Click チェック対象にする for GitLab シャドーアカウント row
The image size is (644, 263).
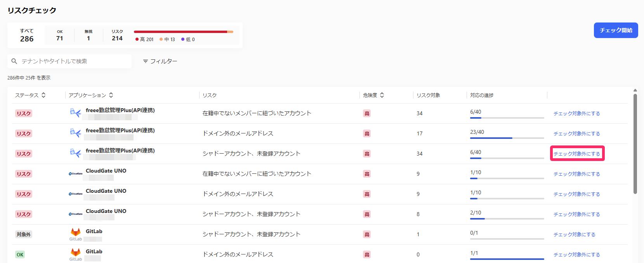point(574,234)
